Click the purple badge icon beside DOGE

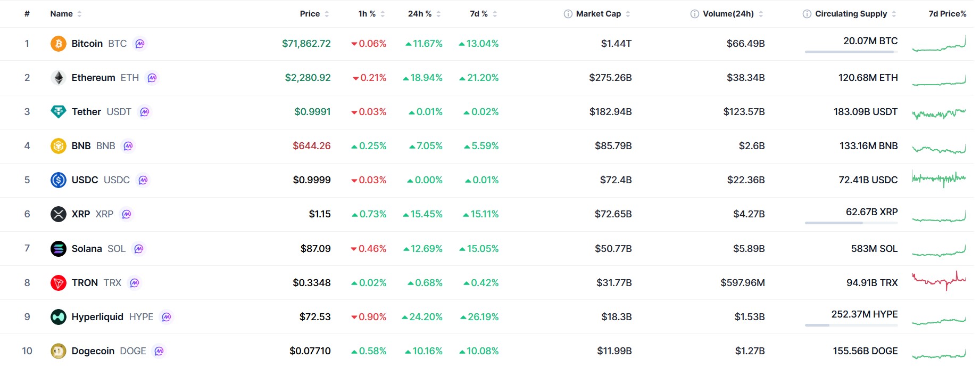click(x=159, y=351)
